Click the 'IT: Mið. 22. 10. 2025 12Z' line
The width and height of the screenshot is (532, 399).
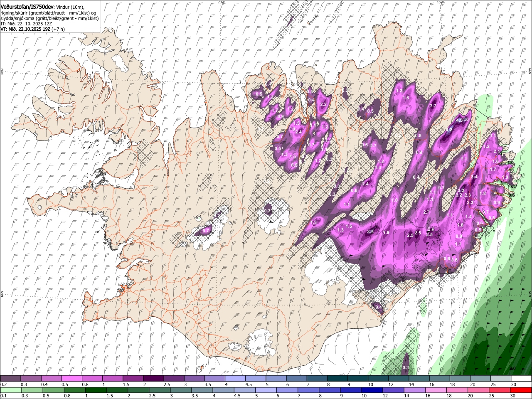coord(26,24)
